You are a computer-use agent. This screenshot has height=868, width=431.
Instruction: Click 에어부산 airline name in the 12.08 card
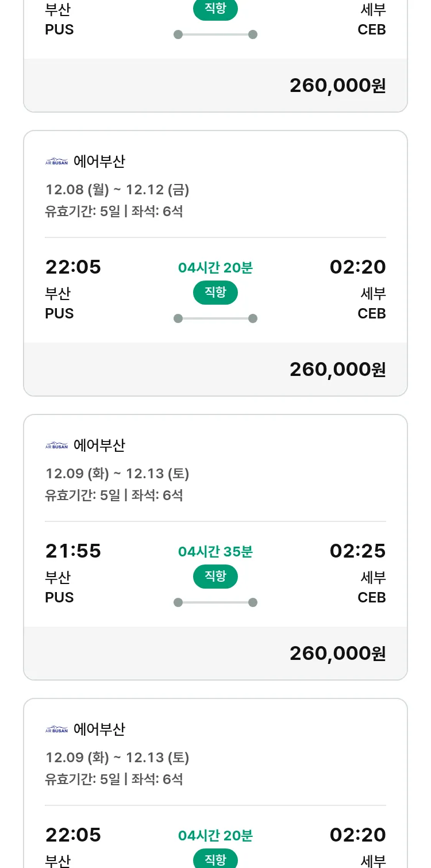(99, 162)
